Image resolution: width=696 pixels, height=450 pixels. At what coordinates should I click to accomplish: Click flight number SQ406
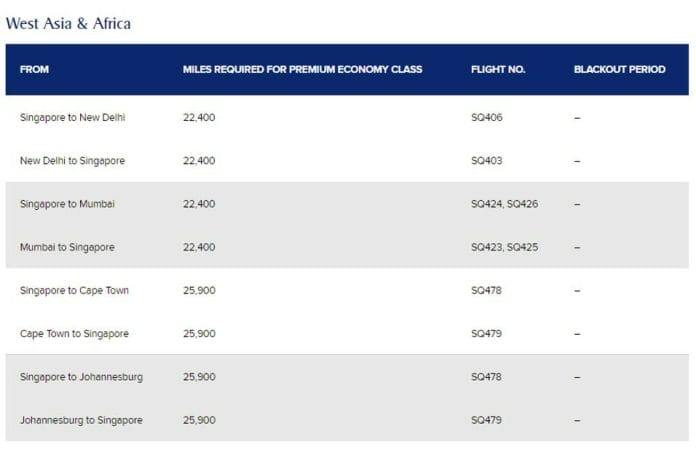pos(486,117)
